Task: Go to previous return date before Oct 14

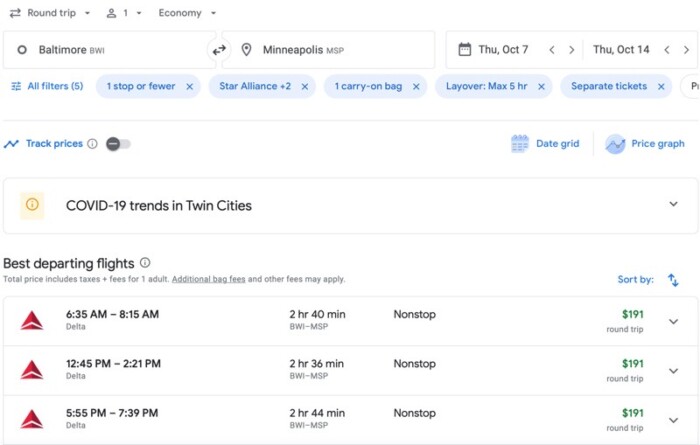Action: 667,50
